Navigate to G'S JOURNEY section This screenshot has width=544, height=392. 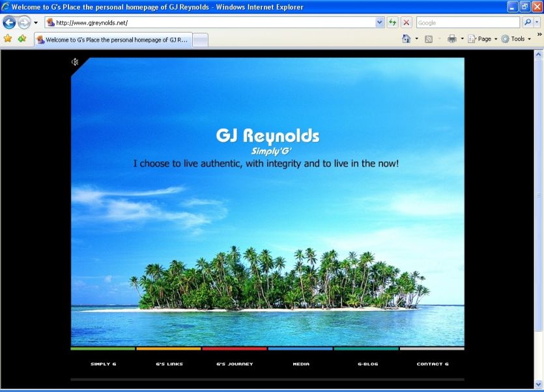pyautogui.click(x=235, y=364)
